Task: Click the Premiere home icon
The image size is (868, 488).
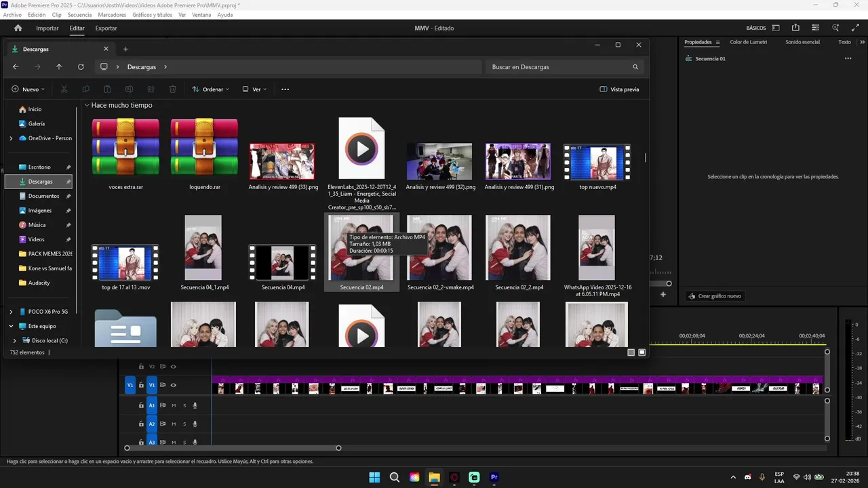Action: coord(18,28)
